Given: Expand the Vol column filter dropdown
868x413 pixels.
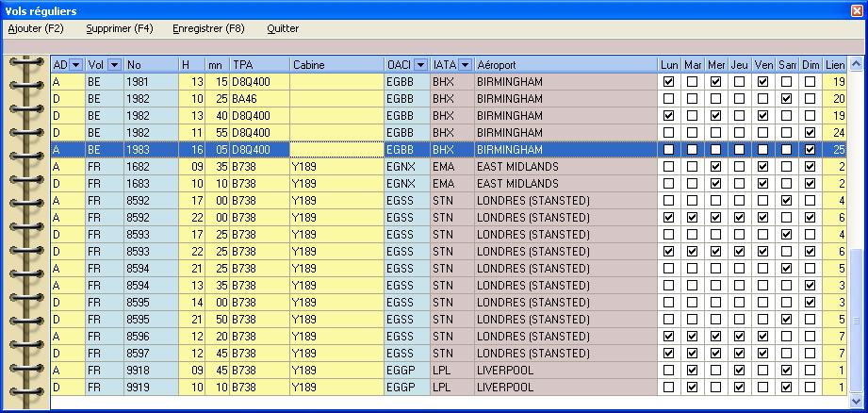Looking at the screenshot, I should coord(114,65).
